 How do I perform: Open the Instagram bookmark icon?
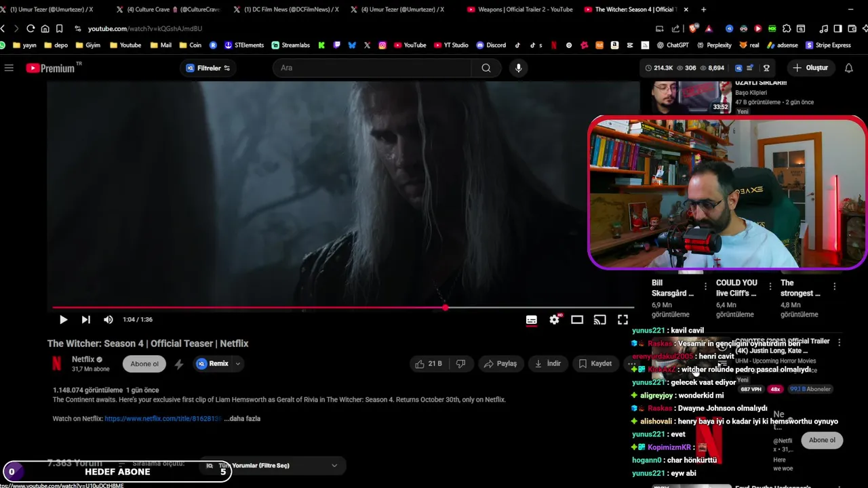pos(382,45)
